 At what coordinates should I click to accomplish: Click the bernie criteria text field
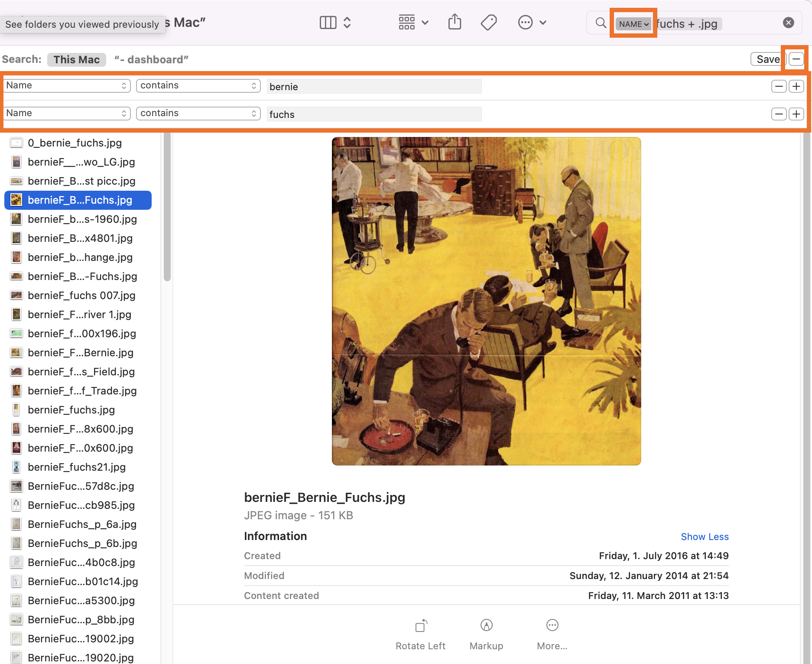coord(374,86)
